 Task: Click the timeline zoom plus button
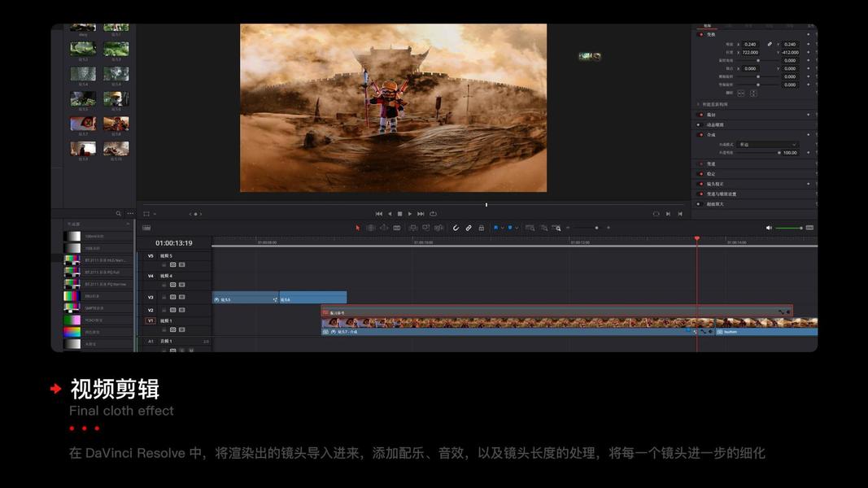click(x=608, y=228)
